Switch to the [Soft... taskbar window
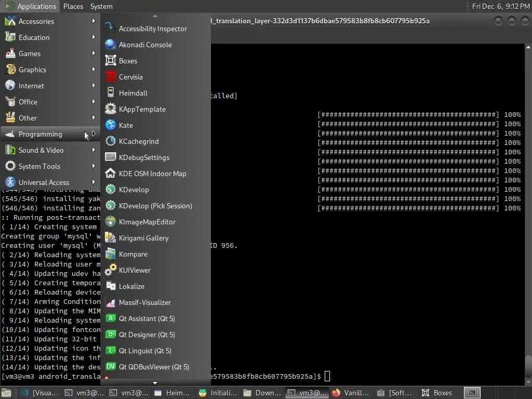Viewport: 532px width, 399px height. click(x=395, y=393)
